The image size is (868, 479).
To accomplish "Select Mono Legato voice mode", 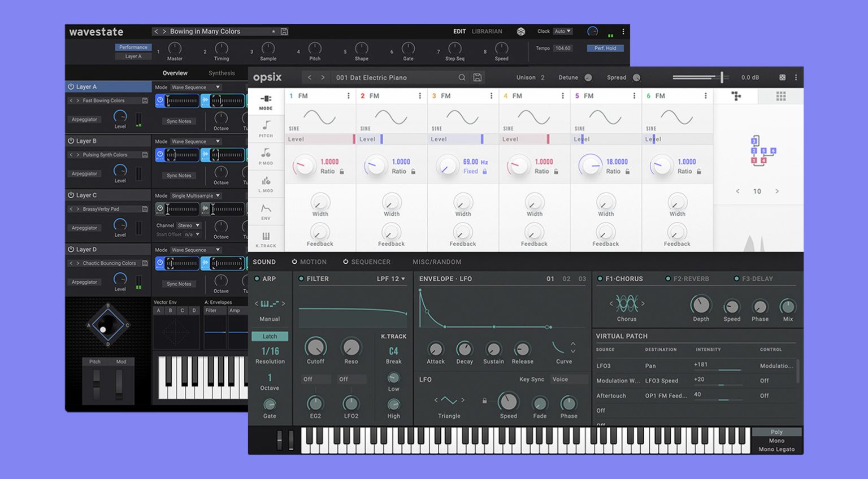I will (776, 449).
